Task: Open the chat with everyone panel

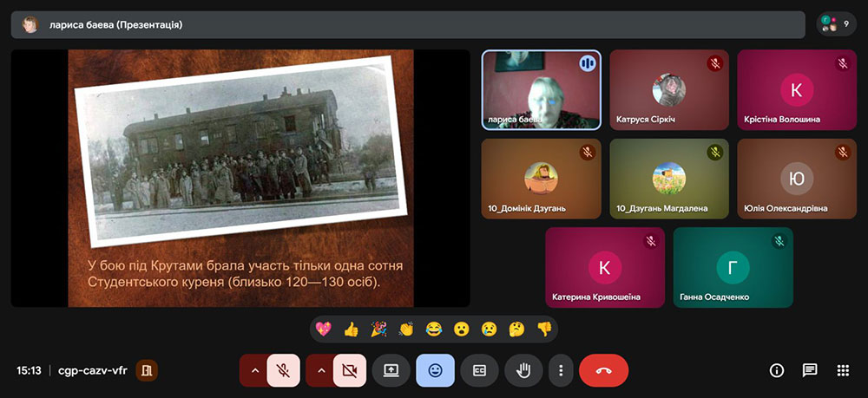Action: click(x=810, y=370)
